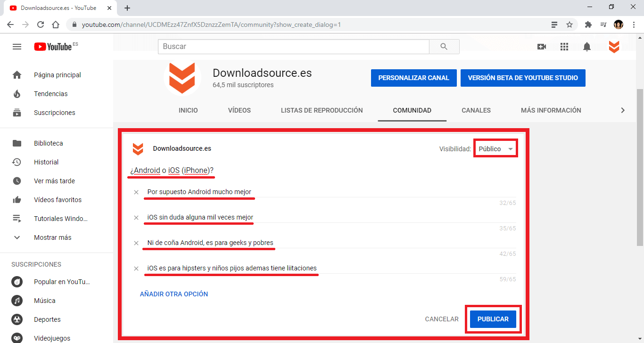Screen dimensions: 644x343
Task: Bookmark this page with the star
Action: click(x=570, y=24)
